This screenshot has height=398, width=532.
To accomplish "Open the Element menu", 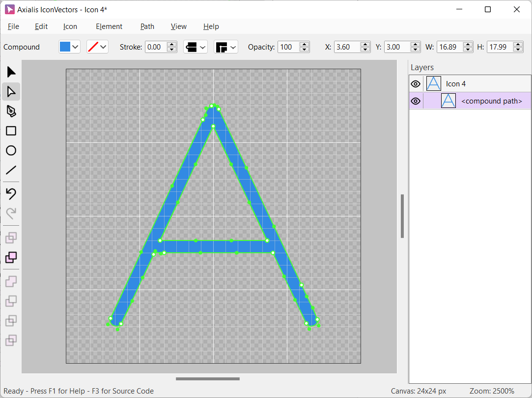I will pos(109,27).
